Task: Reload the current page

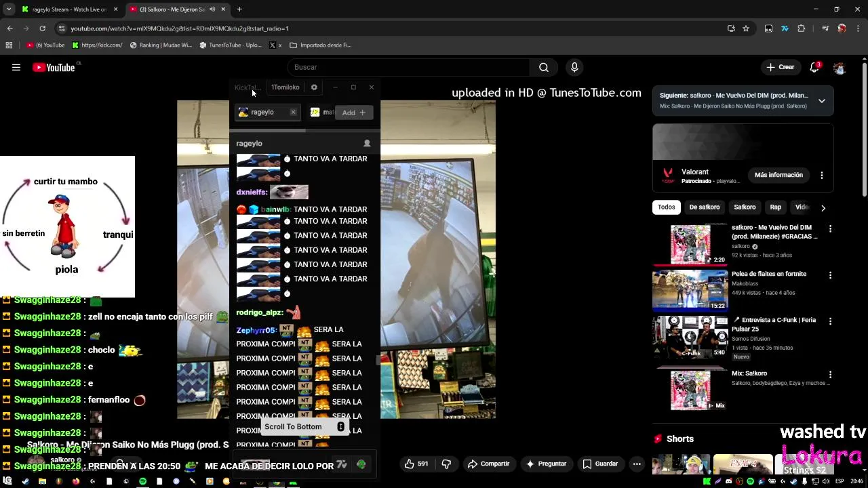Action: tap(42, 28)
